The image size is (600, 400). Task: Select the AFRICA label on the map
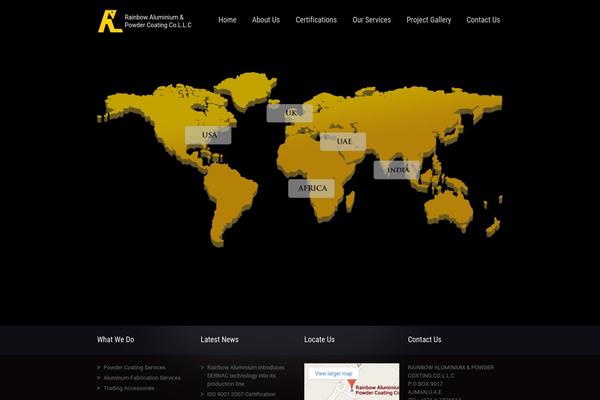click(311, 188)
